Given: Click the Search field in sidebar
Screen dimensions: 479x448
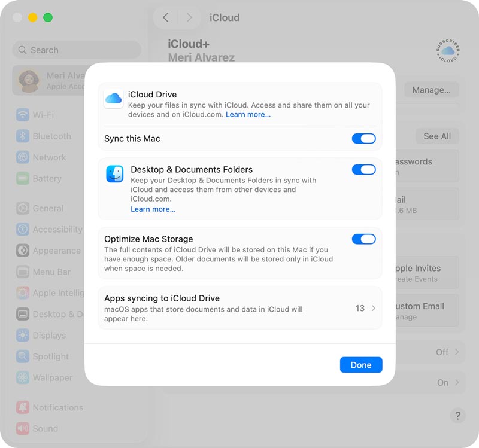Looking at the screenshot, I should [x=77, y=50].
